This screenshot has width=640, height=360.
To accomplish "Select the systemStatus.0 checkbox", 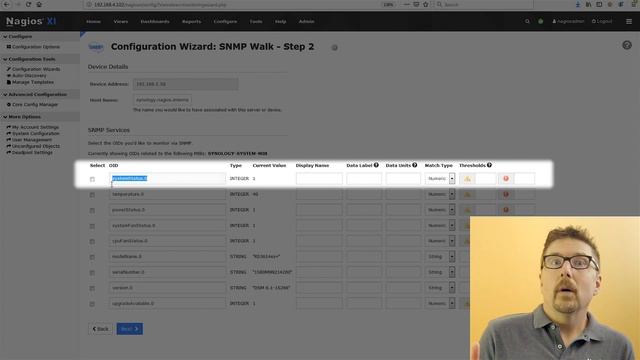I will 92,179.
